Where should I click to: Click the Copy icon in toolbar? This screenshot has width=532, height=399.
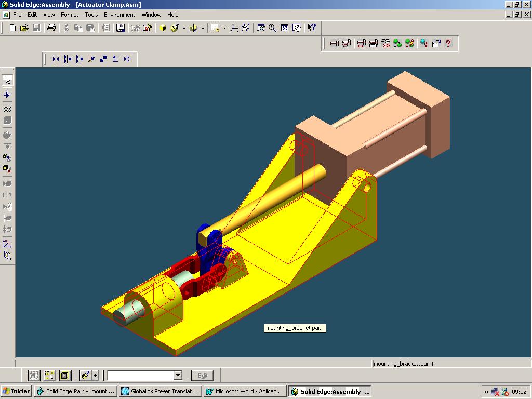pyautogui.click(x=78, y=28)
